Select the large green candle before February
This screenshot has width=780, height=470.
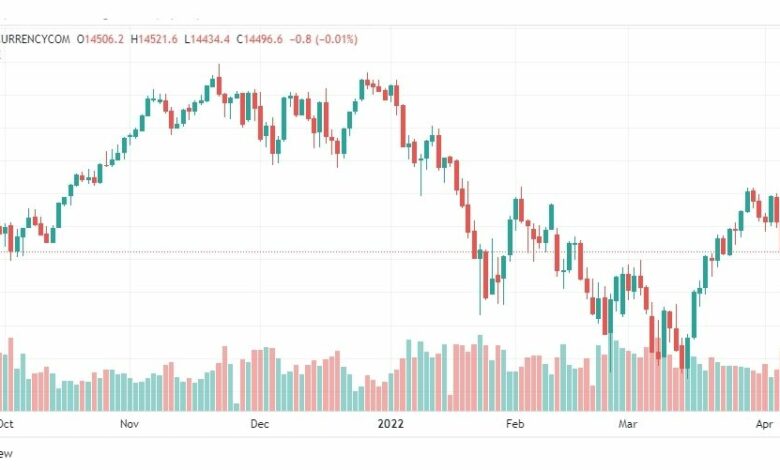coord(510,237)
